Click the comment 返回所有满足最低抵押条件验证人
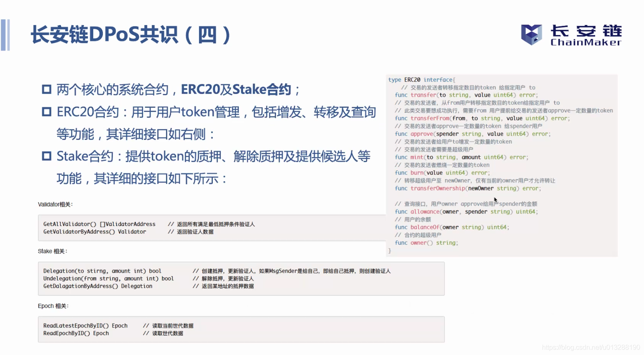Viewport: 644px width, 355px height. tap(211, 224)
